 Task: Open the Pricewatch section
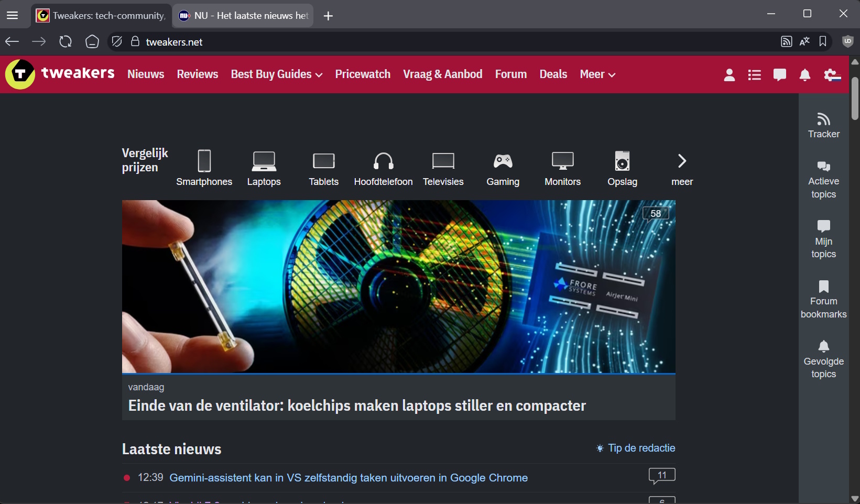(363, 74)
